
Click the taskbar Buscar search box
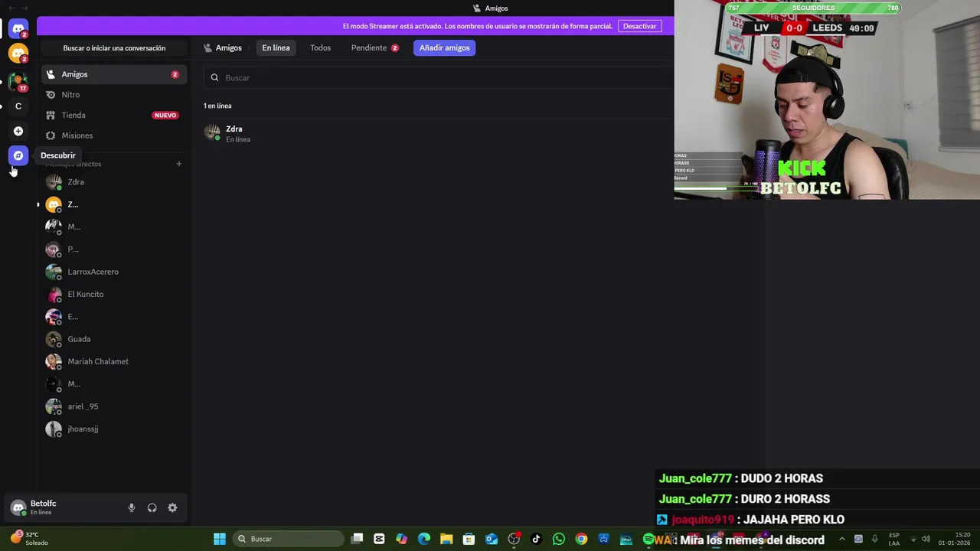(x=287, y=539)
